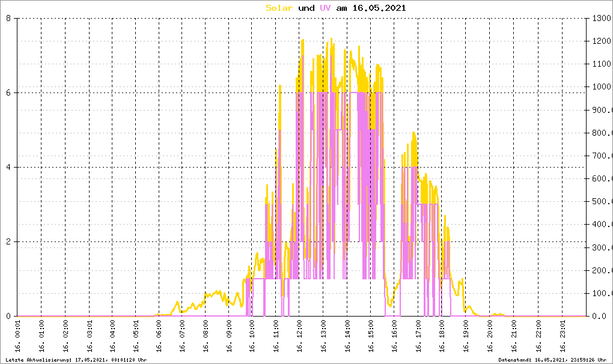Click the time label '16. 04:00'
The image size is (613, 364).
point(112,336)
